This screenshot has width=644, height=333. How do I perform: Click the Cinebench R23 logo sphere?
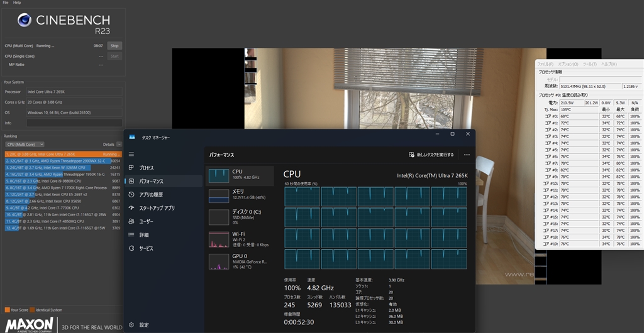(x=25, y=20)
